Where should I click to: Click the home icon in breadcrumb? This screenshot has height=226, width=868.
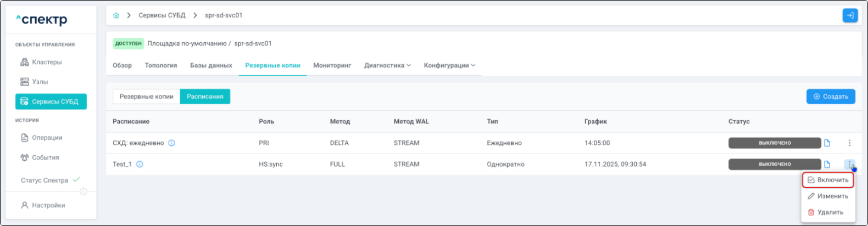pos(116,15)
